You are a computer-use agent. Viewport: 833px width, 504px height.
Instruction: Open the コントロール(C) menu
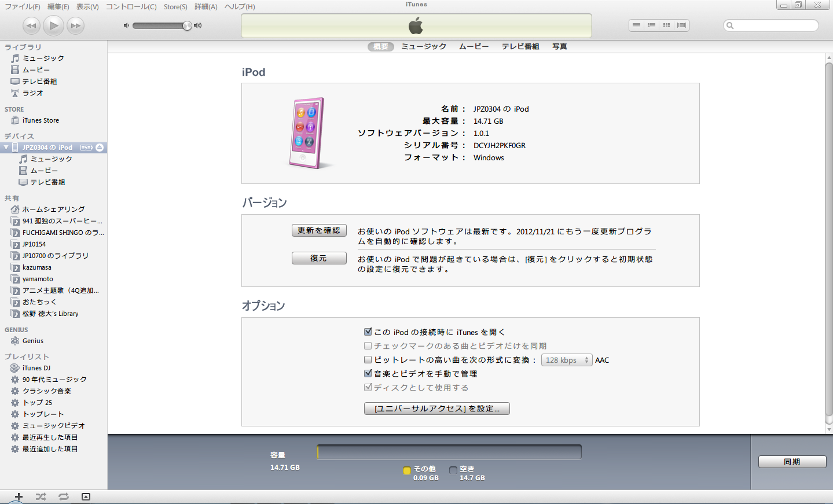131,7
